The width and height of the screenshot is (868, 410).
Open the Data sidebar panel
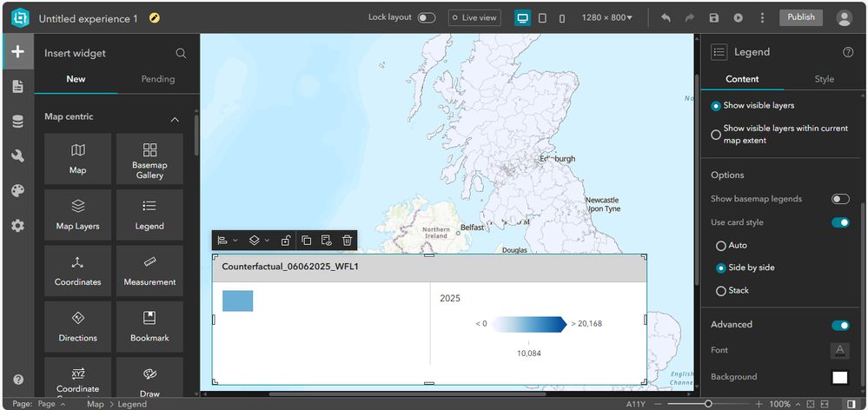tap(17, 122)
